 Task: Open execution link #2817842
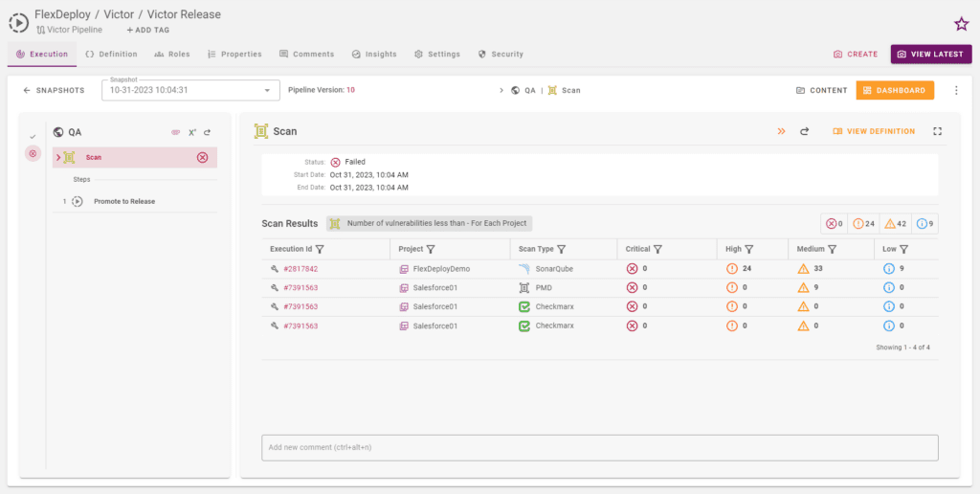[x=301, y=269]
